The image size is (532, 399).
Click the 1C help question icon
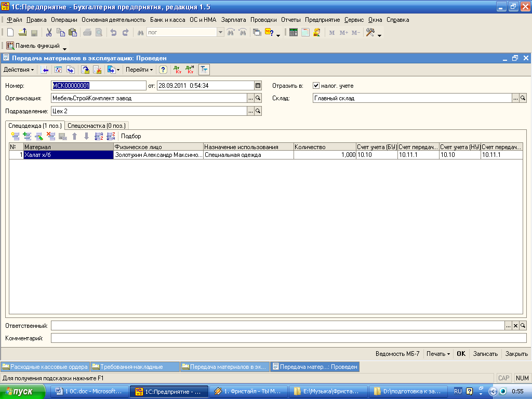270,32
